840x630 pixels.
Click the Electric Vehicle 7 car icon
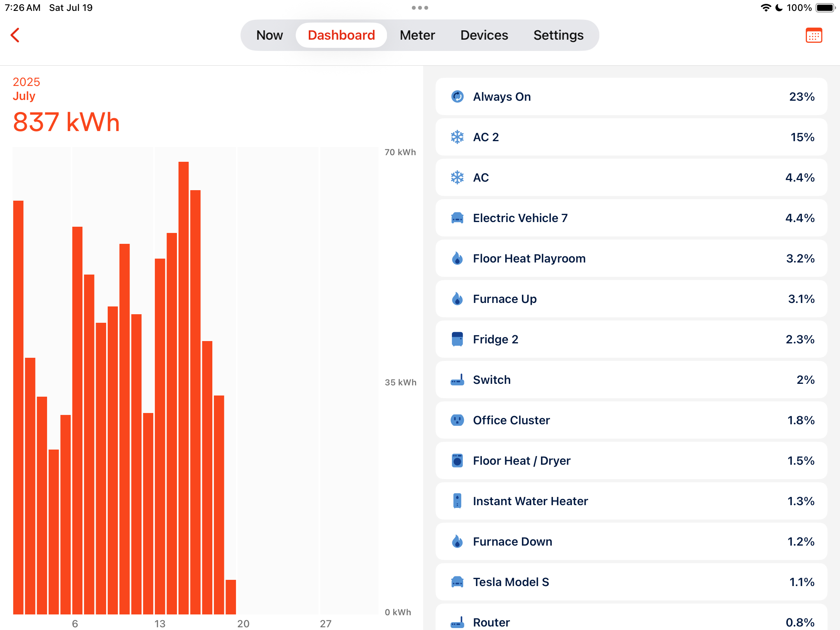click(x=457, y=218)
